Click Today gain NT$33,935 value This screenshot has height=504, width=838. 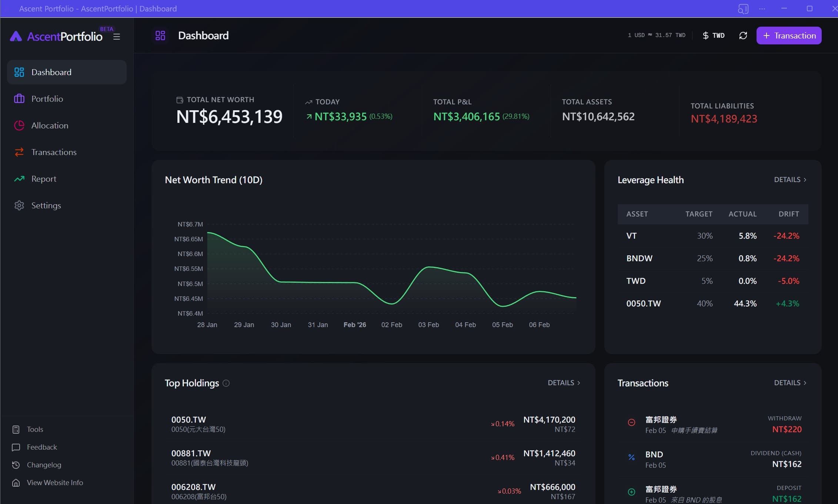[x=341, y=117]
